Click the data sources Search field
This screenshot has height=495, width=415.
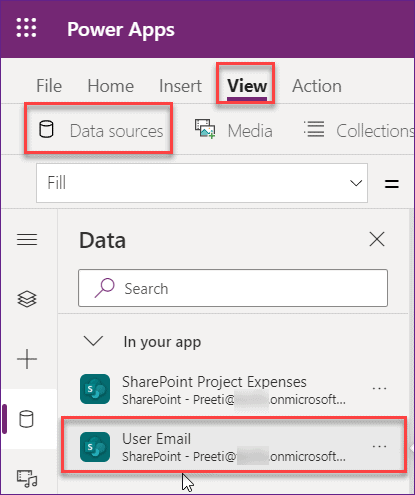233,288
